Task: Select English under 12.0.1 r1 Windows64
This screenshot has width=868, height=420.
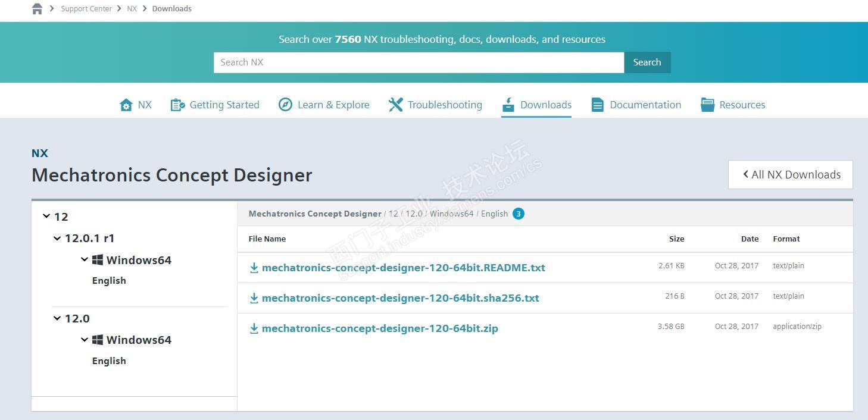Action: 109,281
